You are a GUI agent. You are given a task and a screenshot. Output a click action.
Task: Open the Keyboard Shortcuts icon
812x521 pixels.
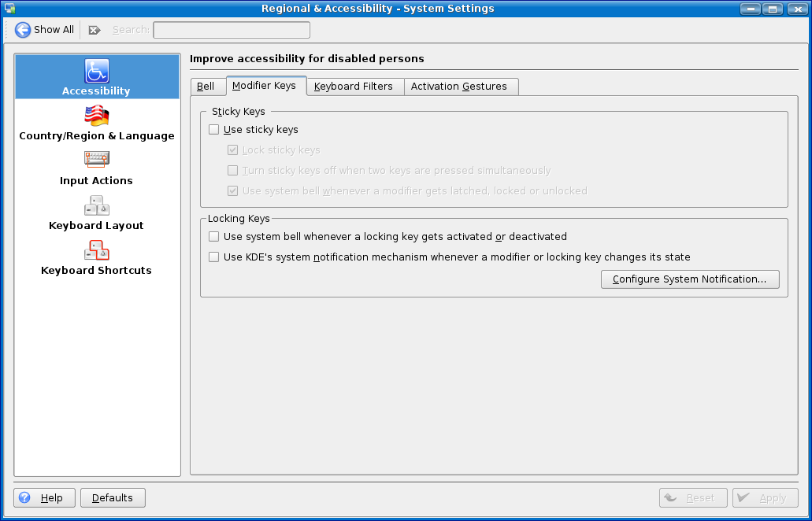pyautogui.click(x=97, y=250)
